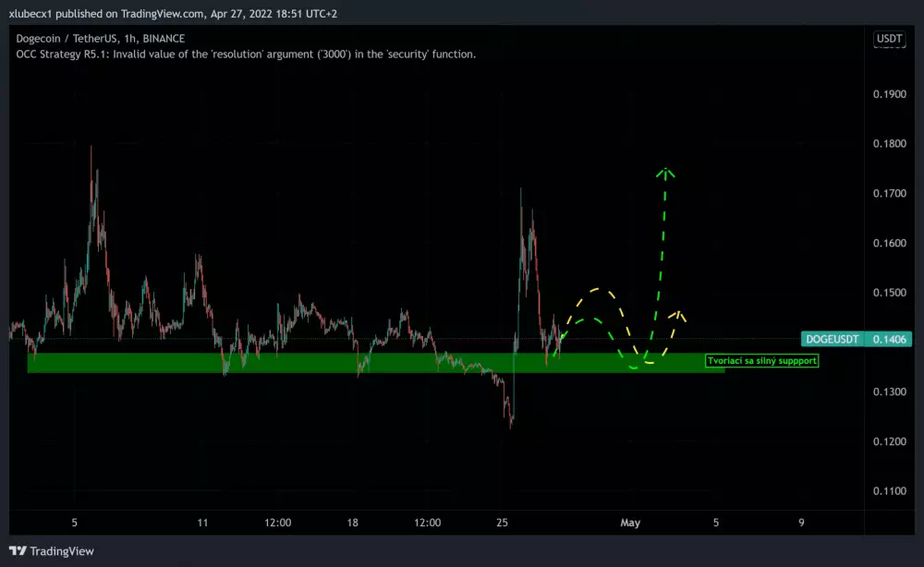924x567 pixels.
Task: Click the 0.1500 price axis label
Action: [x=891, y=293]
